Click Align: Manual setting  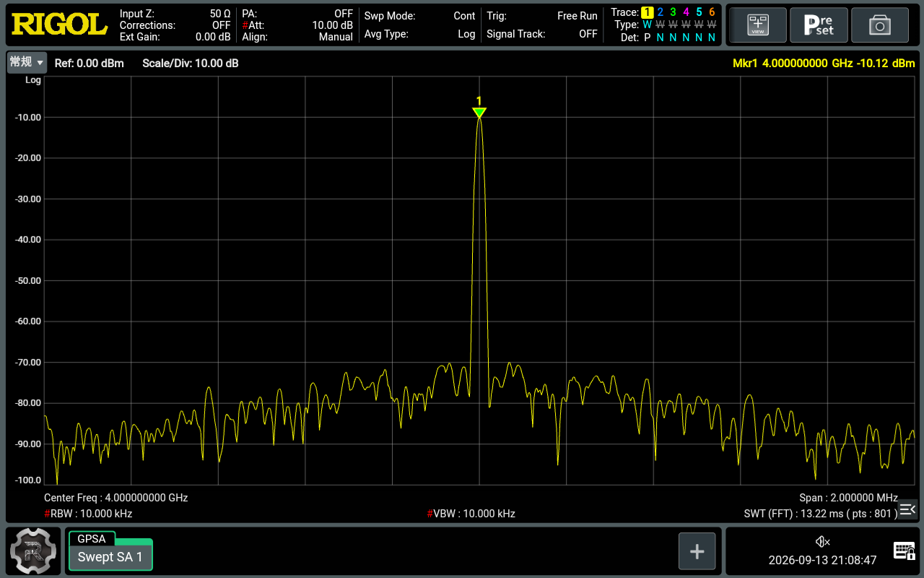[x=297, y=37]
